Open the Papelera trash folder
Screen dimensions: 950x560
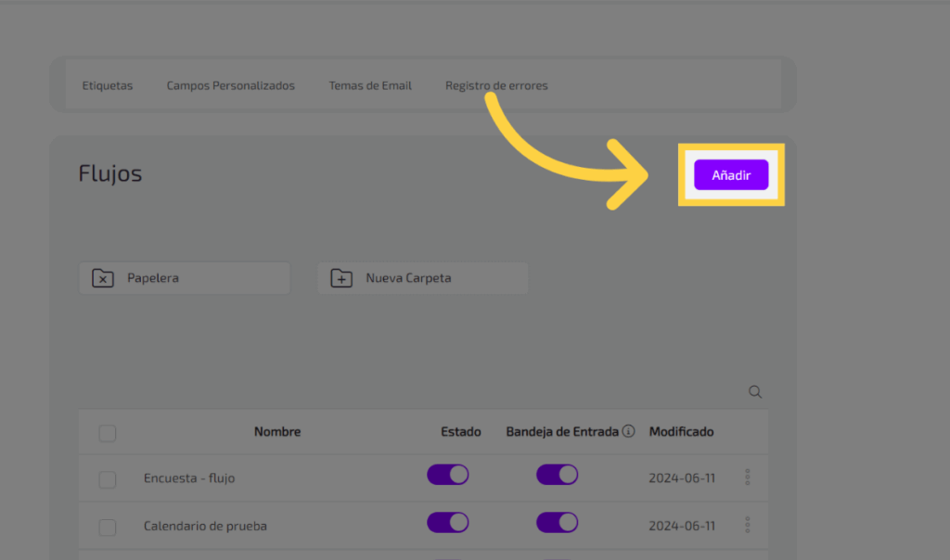tap(184, 278)
